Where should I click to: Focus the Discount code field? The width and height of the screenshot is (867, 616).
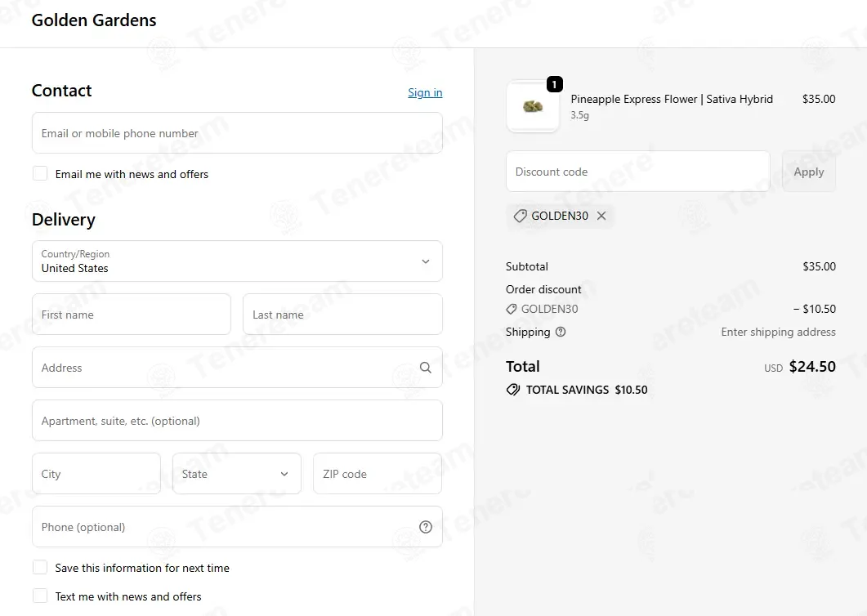click(638, 172)
